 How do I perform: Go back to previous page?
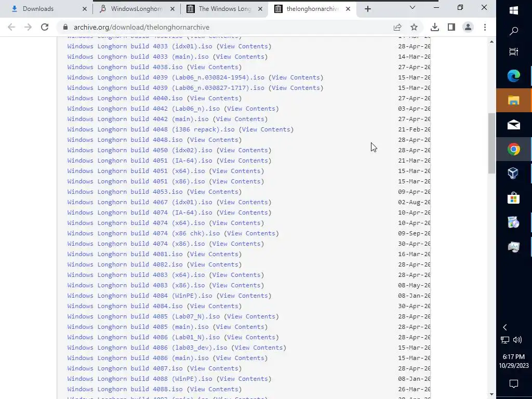tap(11, 27)
